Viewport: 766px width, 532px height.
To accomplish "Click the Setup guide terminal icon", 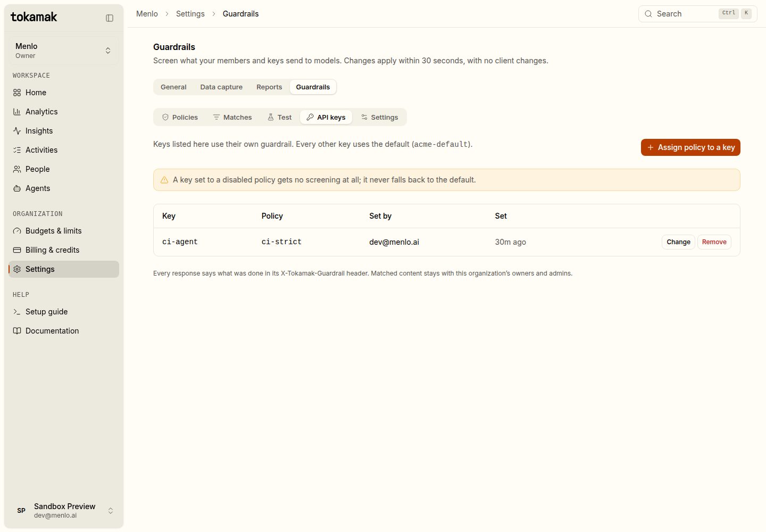I will coord(17,312).
